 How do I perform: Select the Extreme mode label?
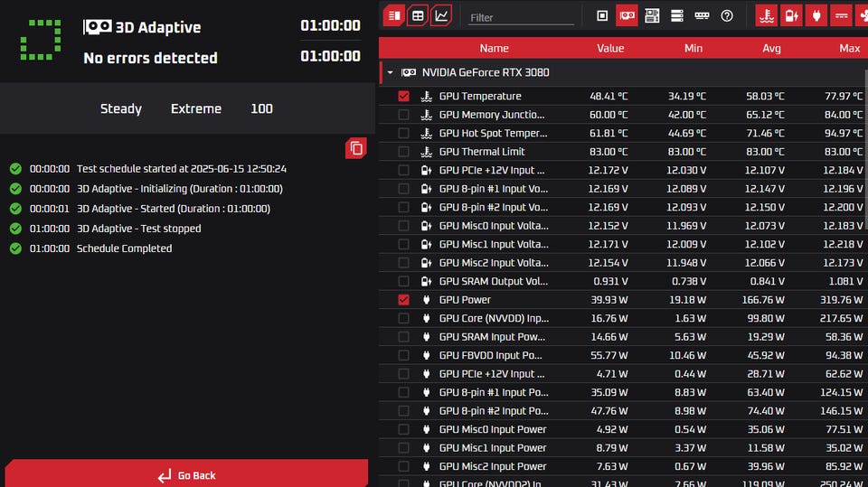(x=196, y=109)
